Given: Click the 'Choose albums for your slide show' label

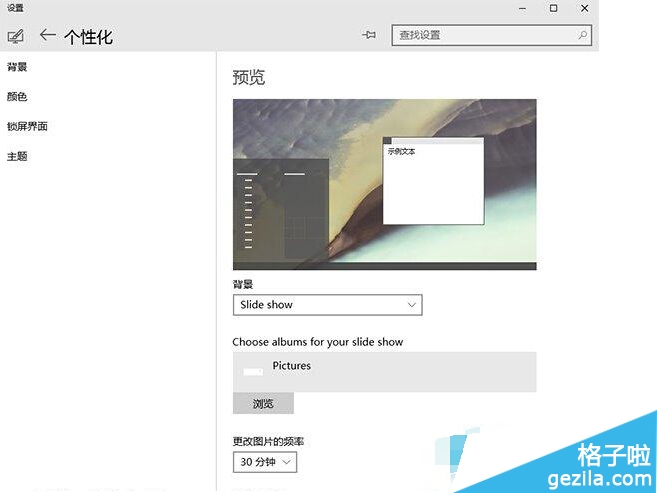Looking at the screenshot, I should (x=318, y=342).
